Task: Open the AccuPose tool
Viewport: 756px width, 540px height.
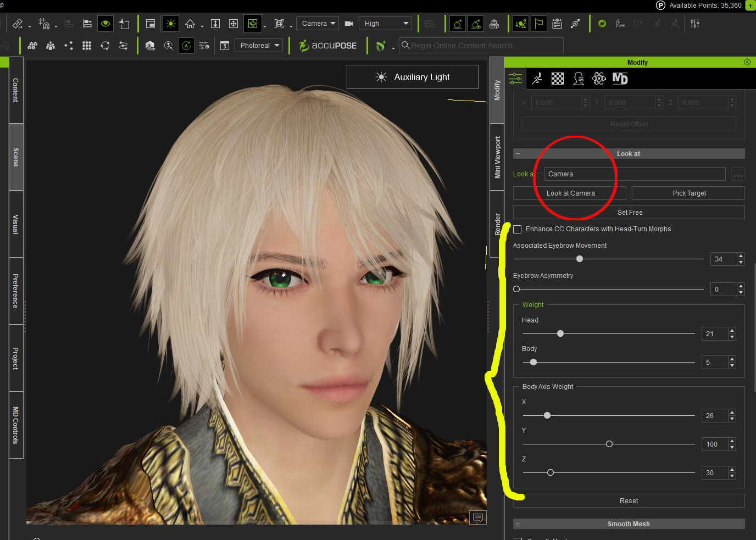Action: (327, 46)
